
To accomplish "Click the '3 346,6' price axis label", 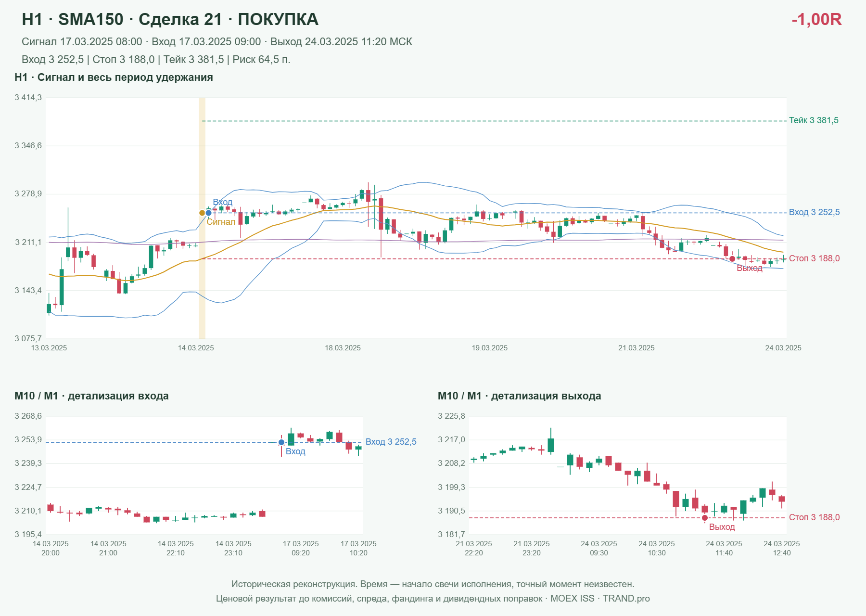I will [28, 146].
